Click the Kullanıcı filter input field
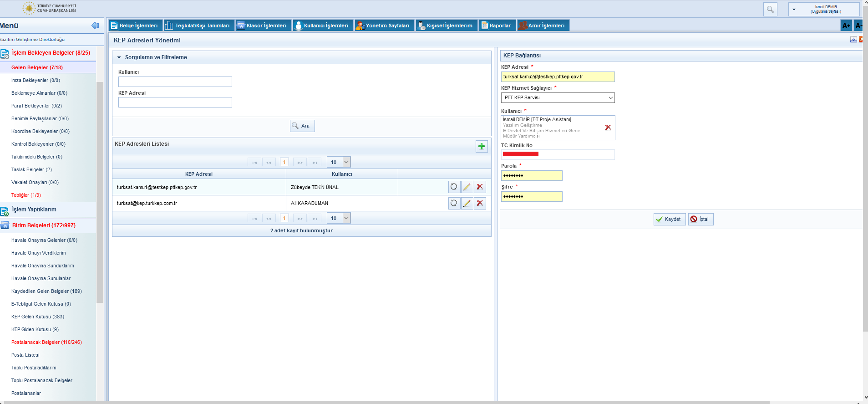This screenshot has height=404, width=868. [175, 82]
